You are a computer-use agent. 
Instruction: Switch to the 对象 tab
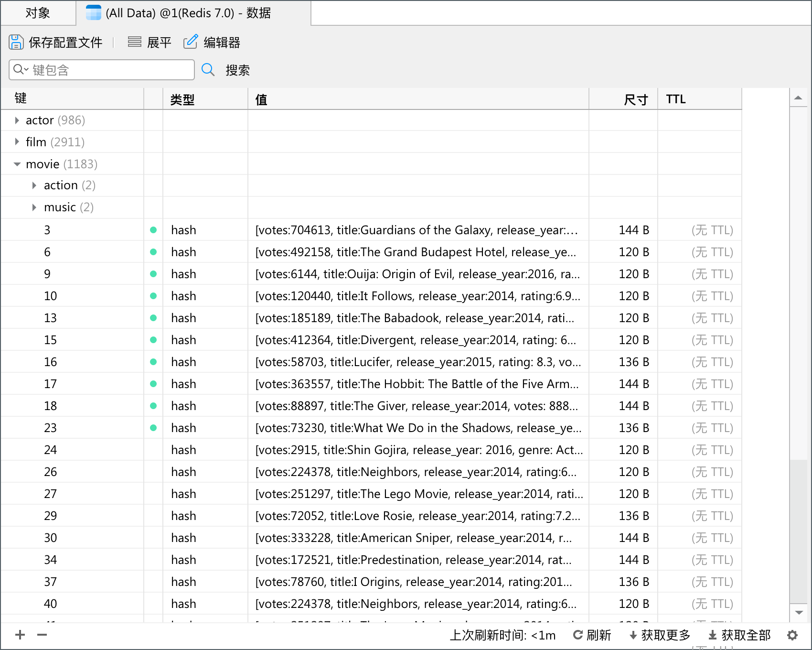pyautogui.click(x=38, y=13)
